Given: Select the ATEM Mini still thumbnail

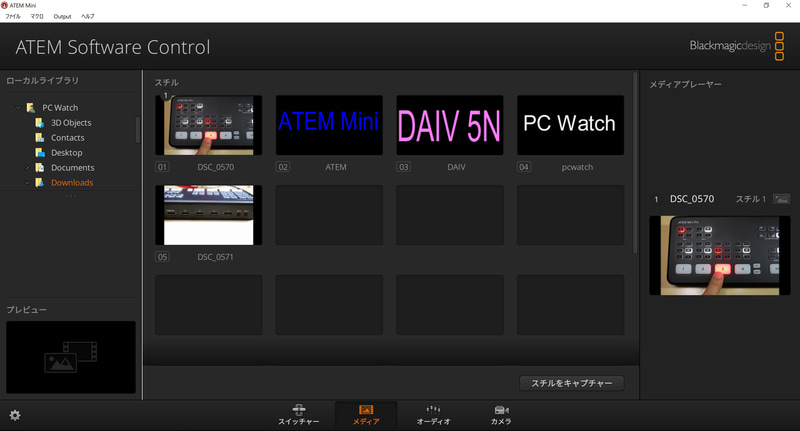Looking at the screenshot, I should (329, 125).
